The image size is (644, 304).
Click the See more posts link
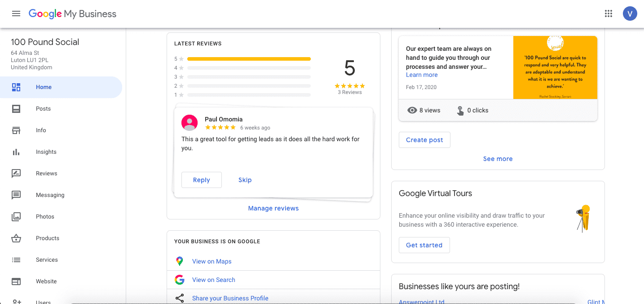(498, 159)
